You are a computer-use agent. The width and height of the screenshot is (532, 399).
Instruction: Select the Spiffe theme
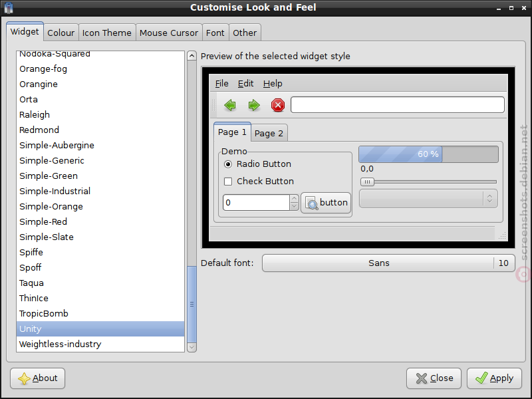click(x=100, y=252)
